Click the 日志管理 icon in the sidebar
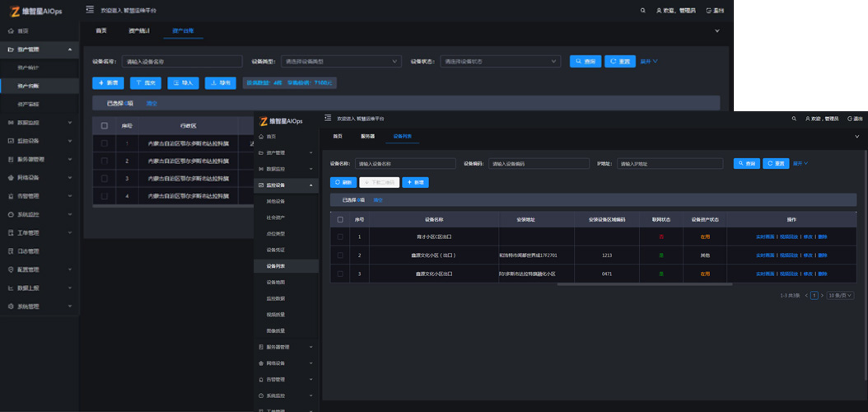 12,251
